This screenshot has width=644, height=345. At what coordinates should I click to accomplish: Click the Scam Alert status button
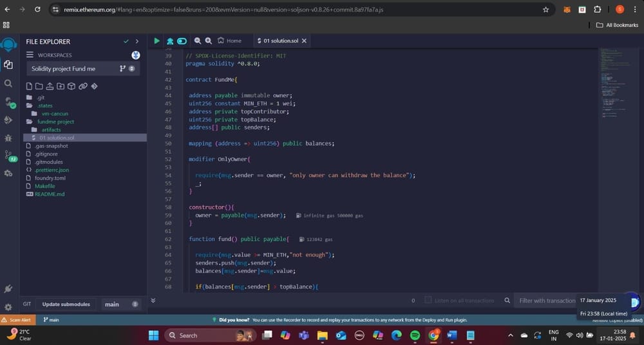pos(17,319)
